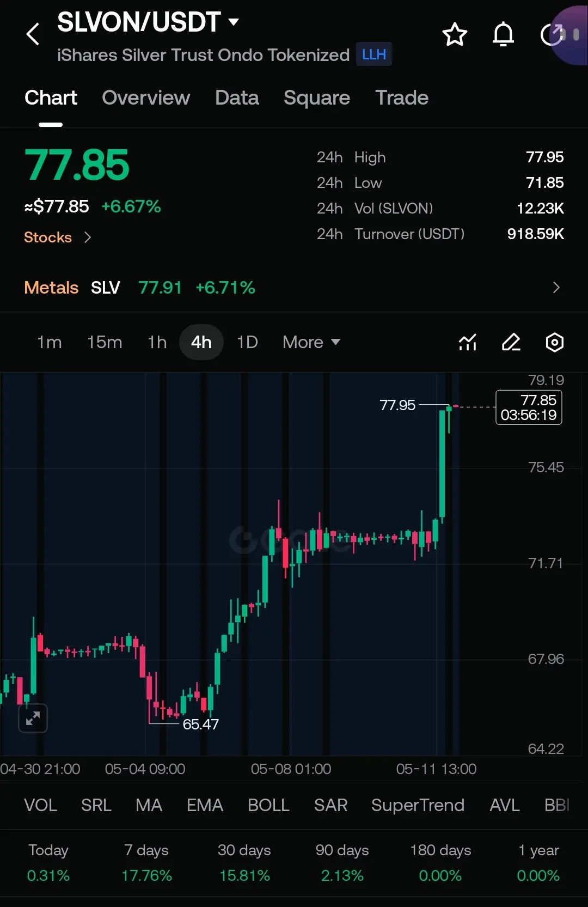
Task: Tap the current price label 77.85 on chart
Action: [529, 407]
